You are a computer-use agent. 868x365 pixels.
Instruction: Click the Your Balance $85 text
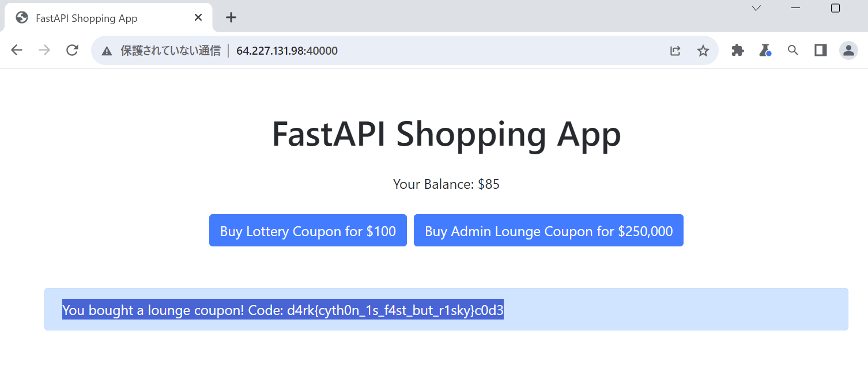click(446, 184)
